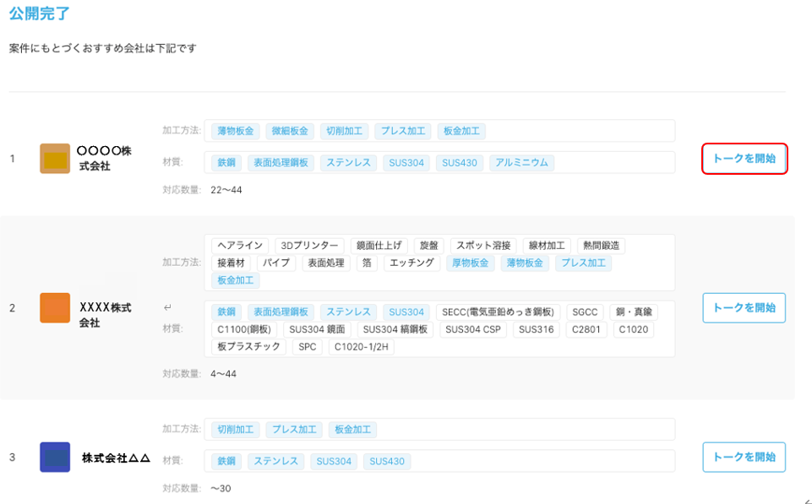Click 案件にもとづくおすすめ会社は下記です text
Screen dimensions: 812x504
pyautogui.click(x=102, y=48)
